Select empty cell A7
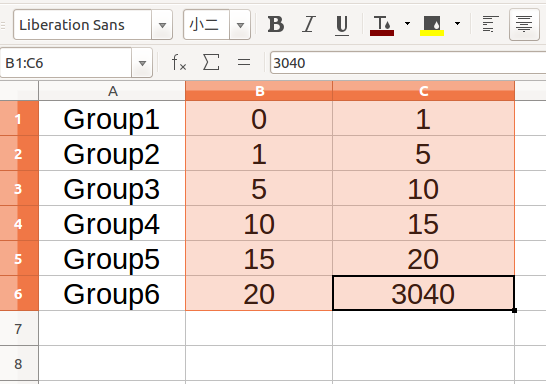 112,328
